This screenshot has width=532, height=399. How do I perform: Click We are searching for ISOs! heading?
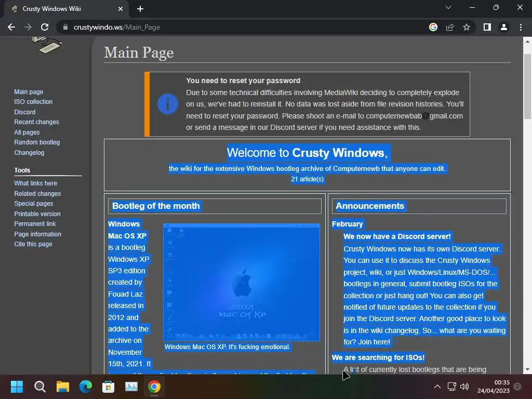[x=378, y=357]
